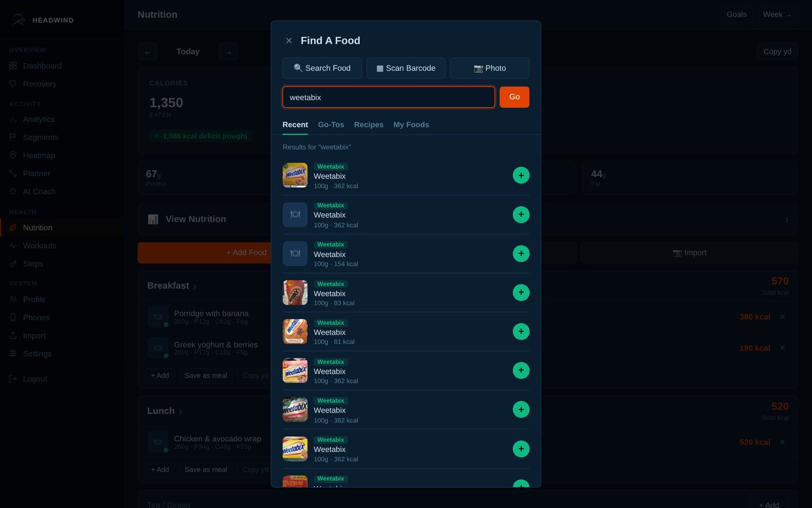Open the Goals button in the header
Image resolution: width=812 pixels, height=508 pixels.
[736, 15]
